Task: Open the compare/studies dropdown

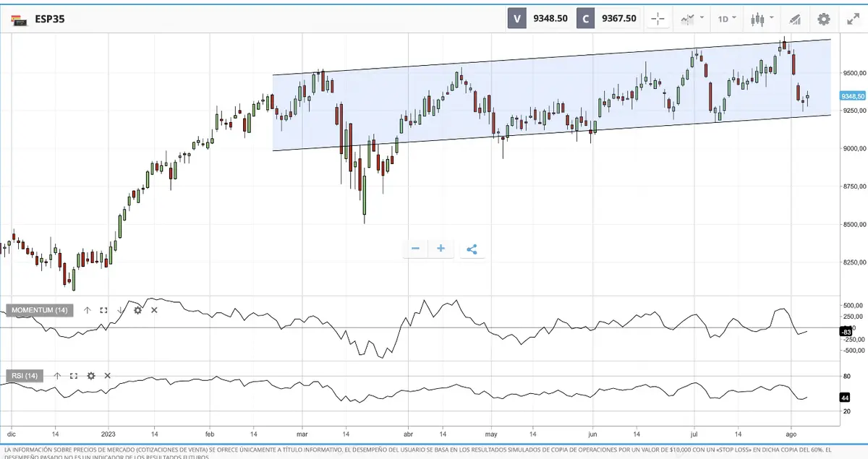Action: click(692, 19)
